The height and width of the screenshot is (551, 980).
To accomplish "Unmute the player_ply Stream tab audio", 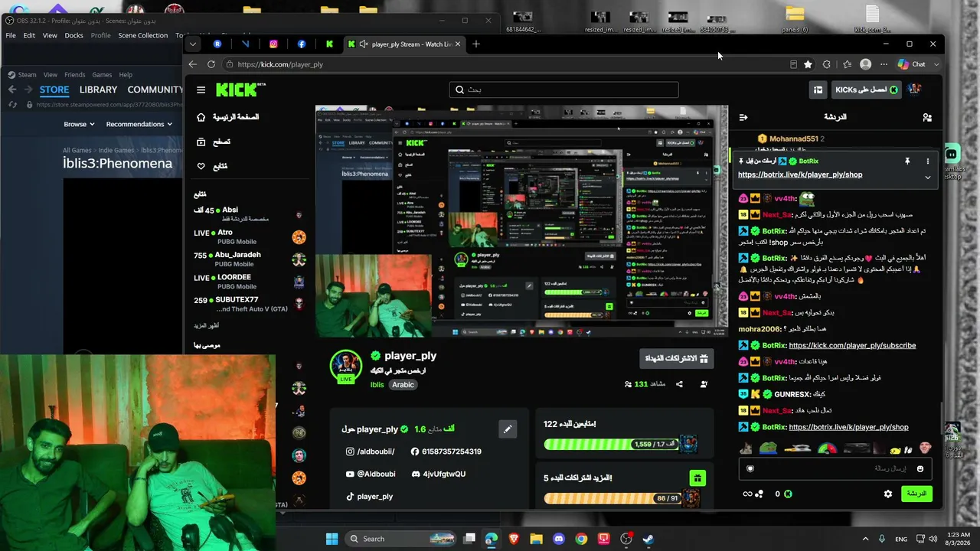I will coord(364,44).
